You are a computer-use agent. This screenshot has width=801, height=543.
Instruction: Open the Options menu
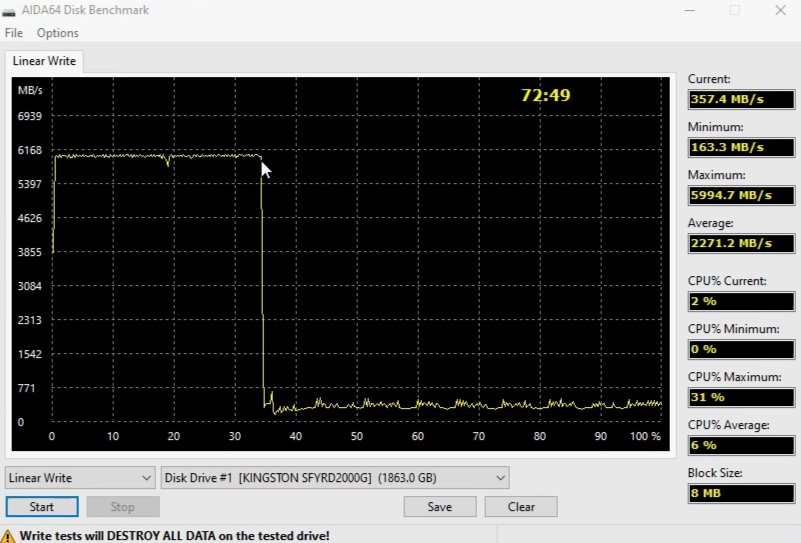click(x=58, y=33)
